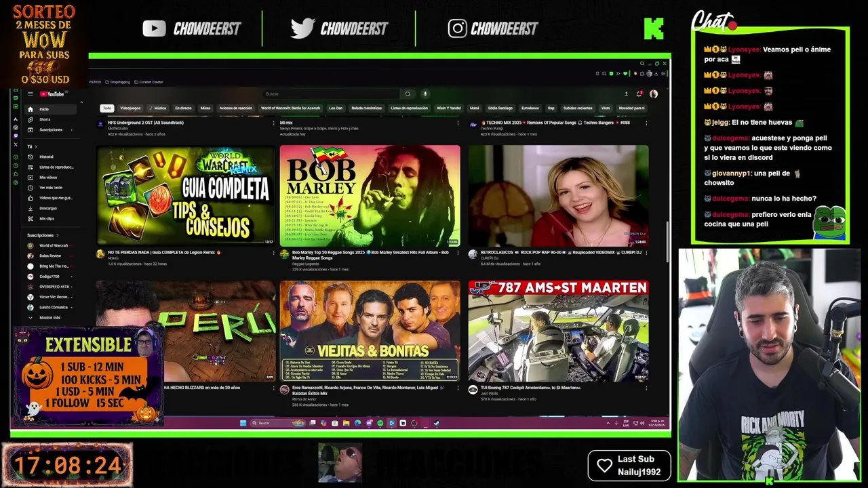Click the YouTube search magnifier button
This screenshot has width=868, height=488.
click(x=408, y=94)
